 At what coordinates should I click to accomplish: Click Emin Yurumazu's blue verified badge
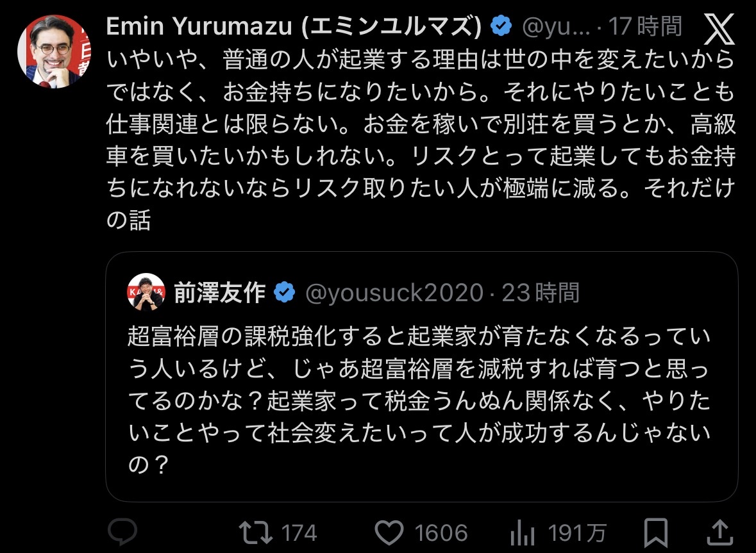click(x=501, y=26)
